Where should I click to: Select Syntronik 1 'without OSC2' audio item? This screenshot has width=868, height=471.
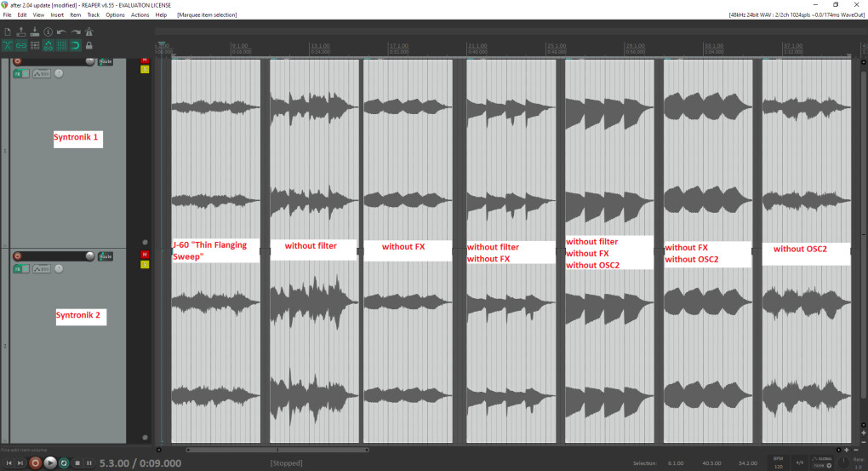tap(806, 152)
